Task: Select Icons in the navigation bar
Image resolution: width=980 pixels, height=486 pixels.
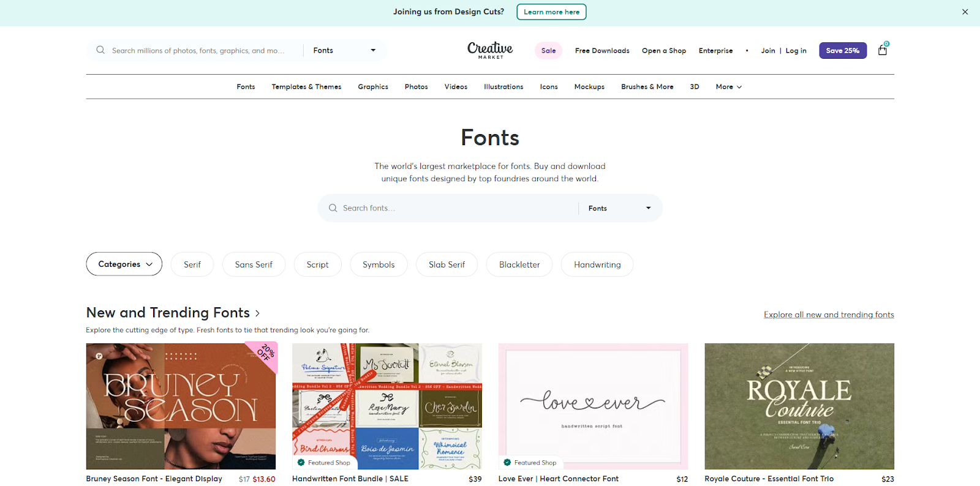Action: click(x=549, y=87)
